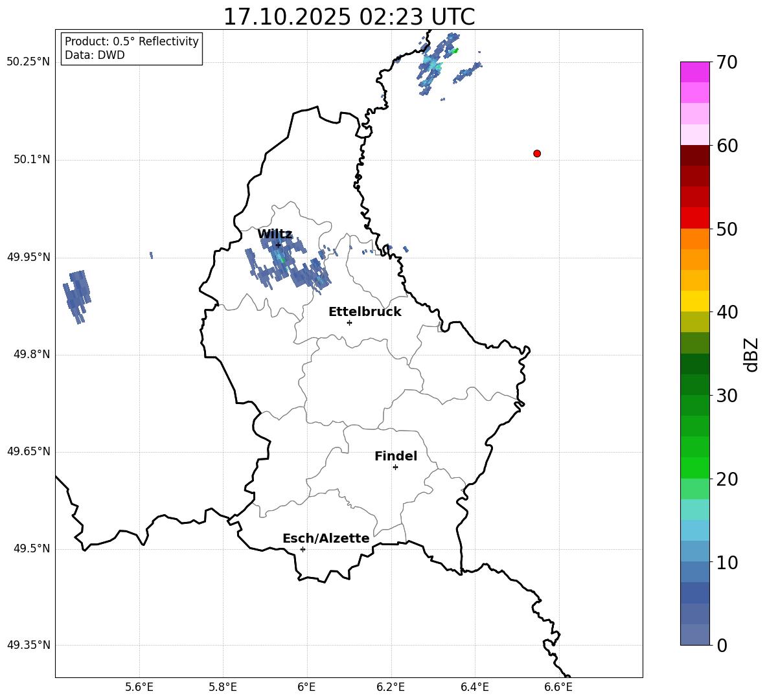Select the Wiltz city label
The width and height of the screenshot is (767, 700).
pos(275,234)
